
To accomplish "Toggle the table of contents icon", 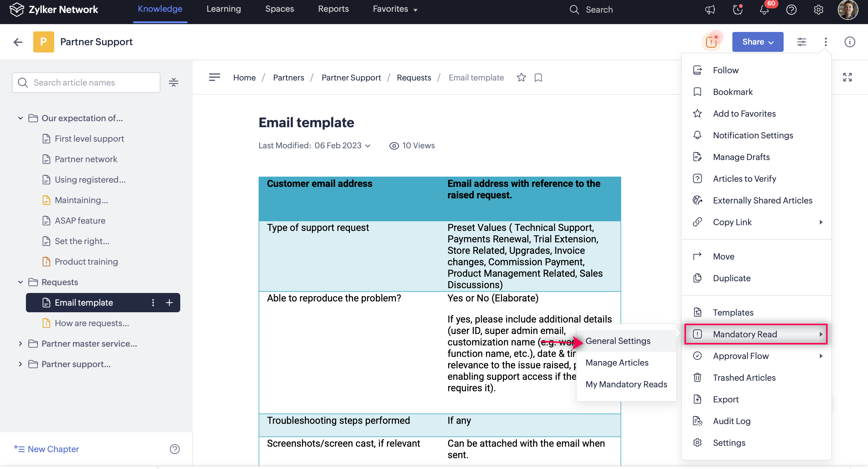I will [214, 77].
